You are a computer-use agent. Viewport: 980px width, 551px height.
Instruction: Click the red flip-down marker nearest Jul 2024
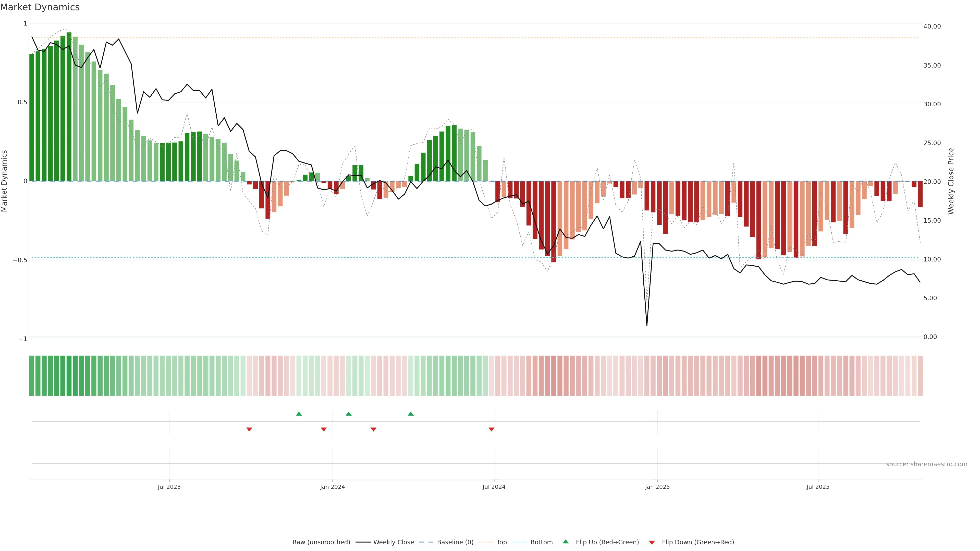click(x=492, y=429)
